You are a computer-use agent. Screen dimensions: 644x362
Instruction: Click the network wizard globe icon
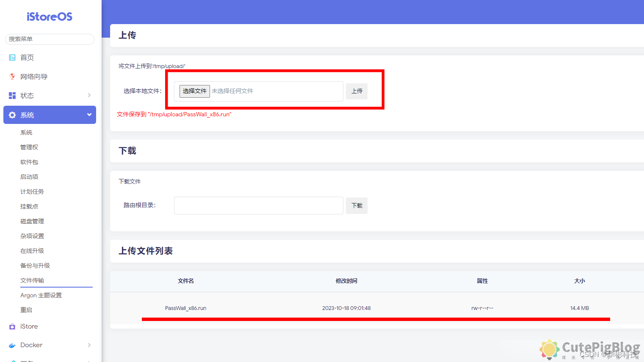(12, 77)
